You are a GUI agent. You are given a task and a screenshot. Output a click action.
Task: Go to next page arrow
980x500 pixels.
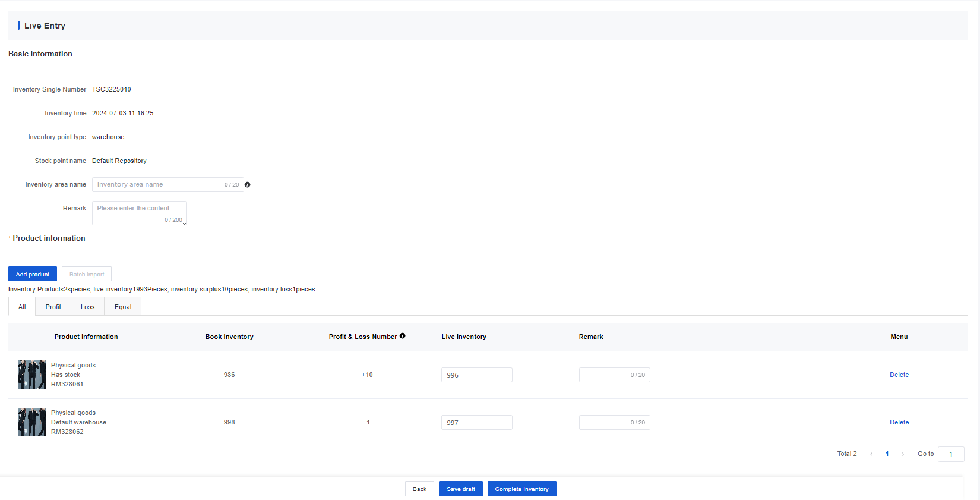coord(903,454)
